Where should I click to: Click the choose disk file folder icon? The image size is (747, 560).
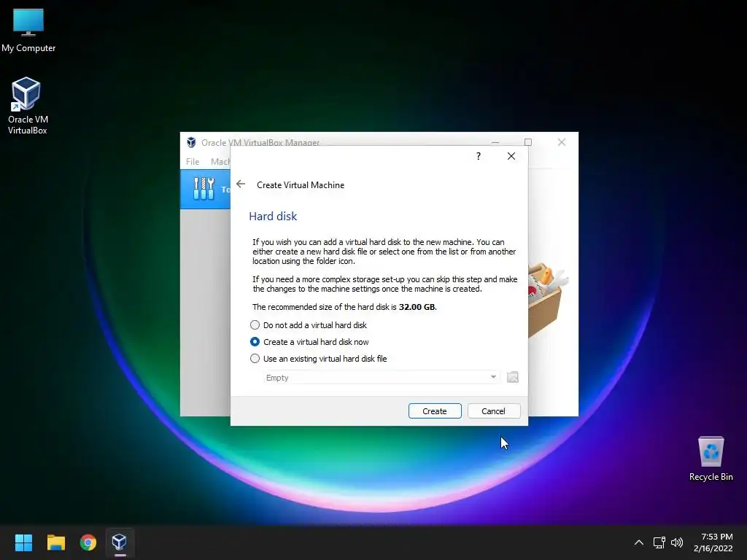(x=513, y=377)
